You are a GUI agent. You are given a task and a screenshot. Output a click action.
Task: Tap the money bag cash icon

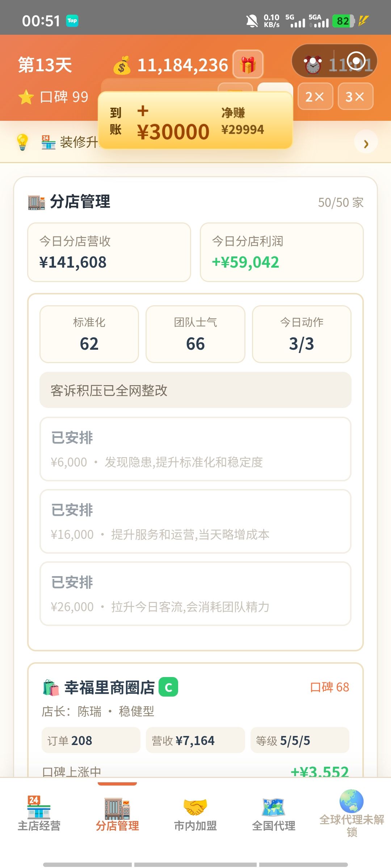point(122,65)
